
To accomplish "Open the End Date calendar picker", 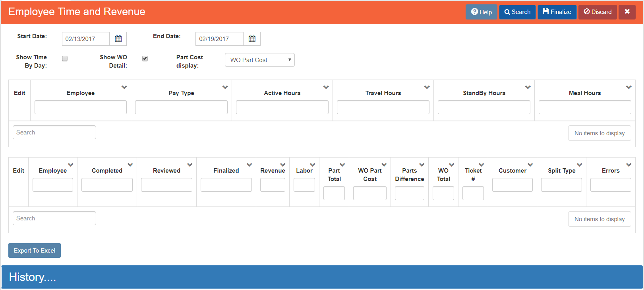I will pos(252,39).
